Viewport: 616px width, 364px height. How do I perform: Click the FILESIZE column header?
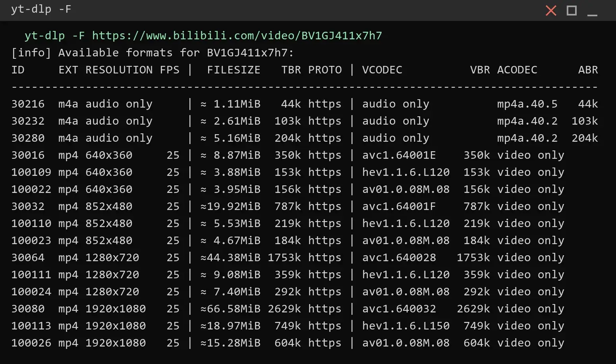pos(234,70)
